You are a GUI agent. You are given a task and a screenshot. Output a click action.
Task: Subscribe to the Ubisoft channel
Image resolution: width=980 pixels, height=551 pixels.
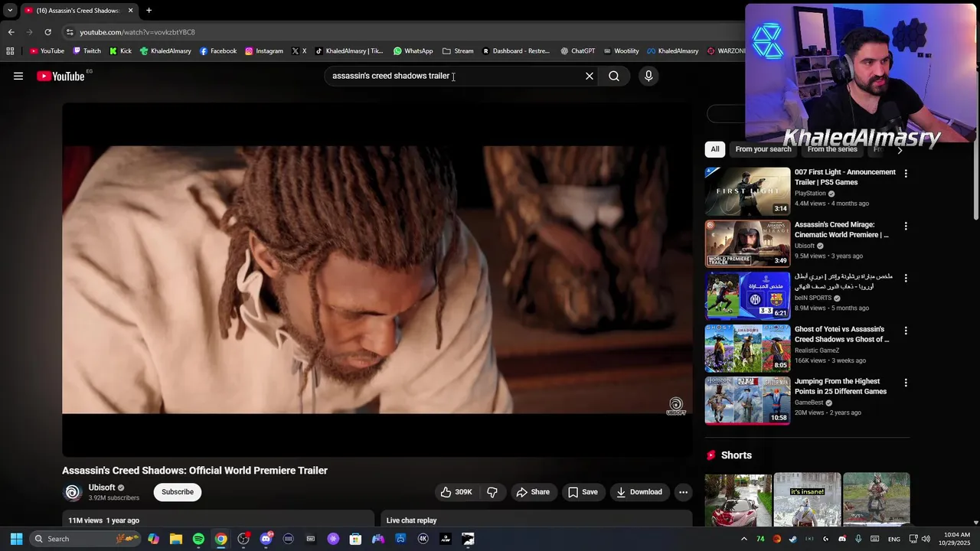178,492
